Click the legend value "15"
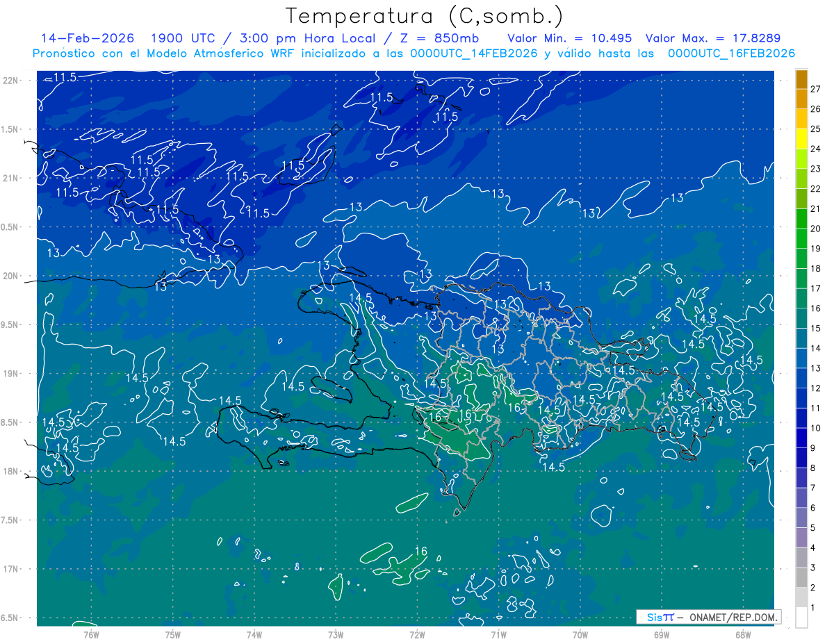The height and width of the screenshot is (644, 834). click(816, 328)
